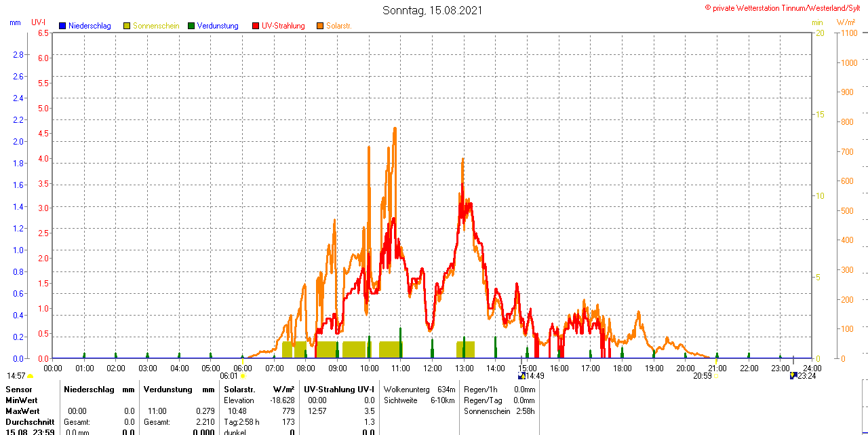Select the Sonnenschein 2:58h value in the table
Screen dimensions: 868x435
(x=499, y=411)
